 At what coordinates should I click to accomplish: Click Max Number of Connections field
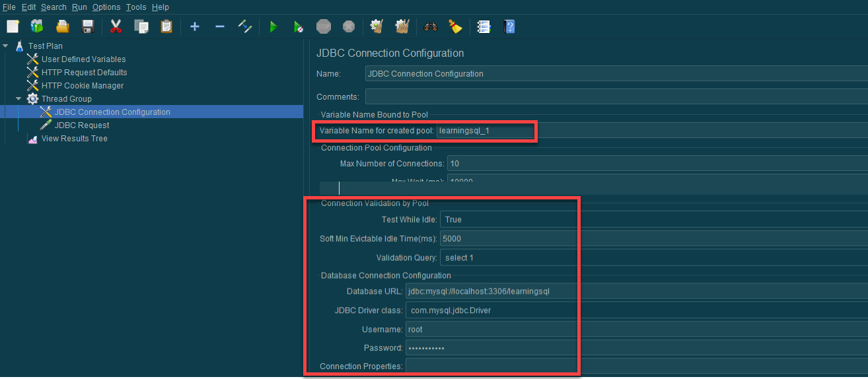click(657, 163)
